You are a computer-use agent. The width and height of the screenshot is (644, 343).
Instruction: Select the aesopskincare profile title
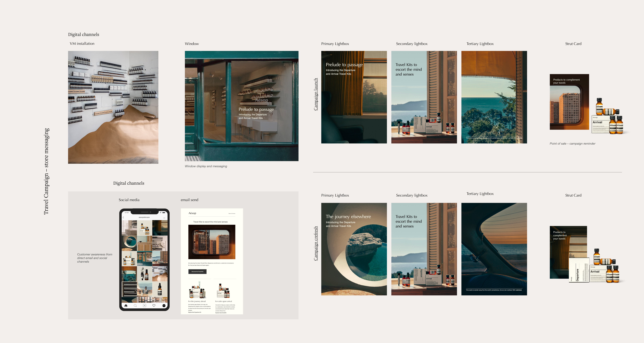144,217
